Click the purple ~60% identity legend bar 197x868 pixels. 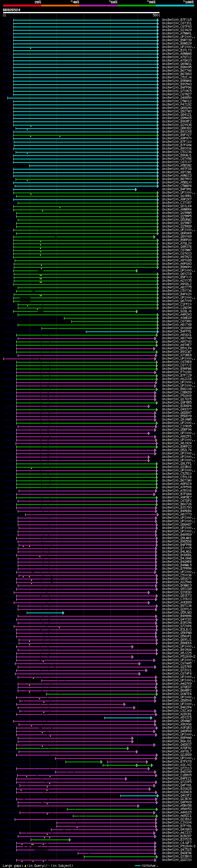click(98, 6)
